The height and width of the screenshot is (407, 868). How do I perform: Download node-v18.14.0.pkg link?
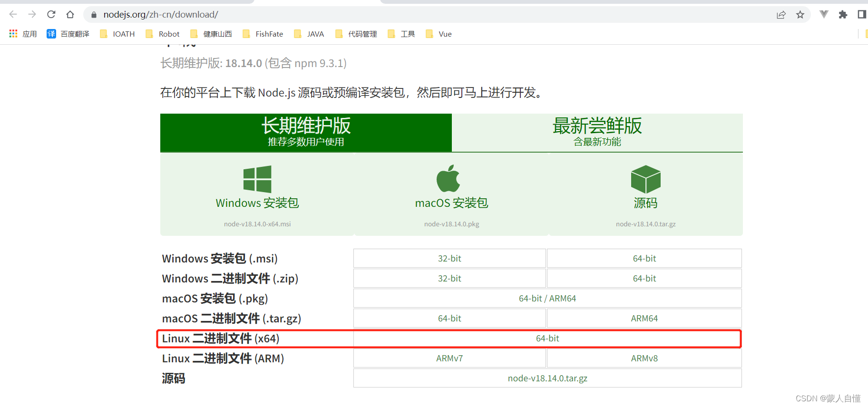(451, 224)
